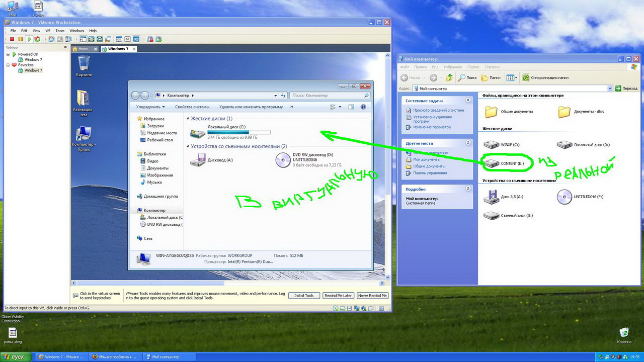Click the Quick Switch mode icon
644x362 pixels.
coord(91,39)
